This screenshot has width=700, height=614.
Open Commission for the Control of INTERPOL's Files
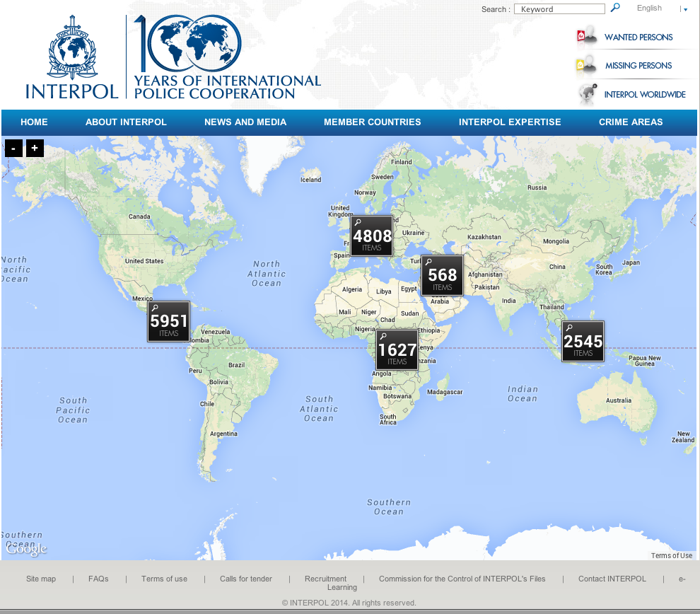coord(462,579)
